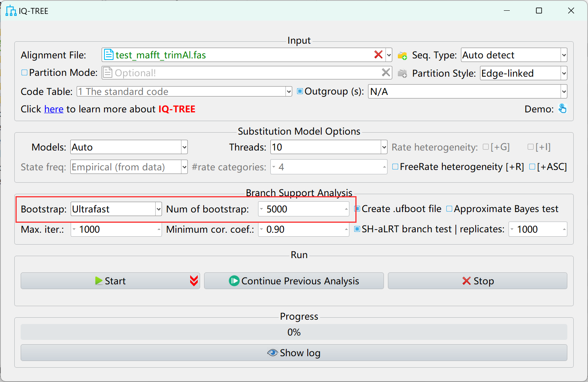This screenshot has height=382, width=588.
Task: Click the red double-chevron on Start button
Action: click(x=194, y=281)
